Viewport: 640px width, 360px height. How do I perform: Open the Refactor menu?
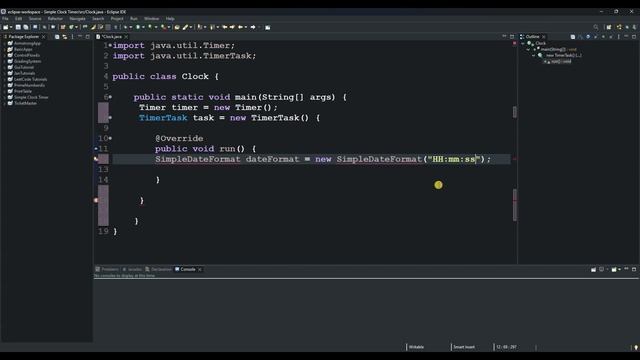click(55, 19)
